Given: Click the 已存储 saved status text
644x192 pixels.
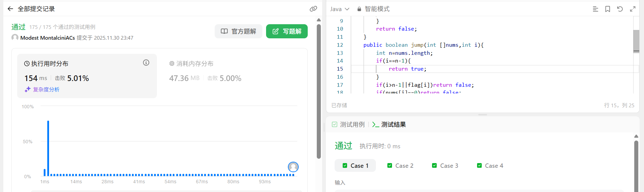Looking at the screenshot, I should coord(339,105).
